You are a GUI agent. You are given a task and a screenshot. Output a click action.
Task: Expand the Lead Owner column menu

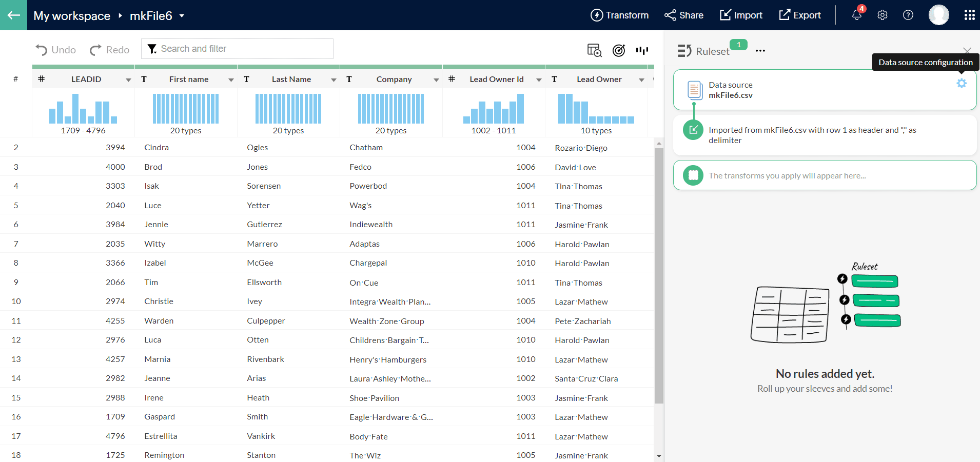pyautogui.click(x=641, y=80)
